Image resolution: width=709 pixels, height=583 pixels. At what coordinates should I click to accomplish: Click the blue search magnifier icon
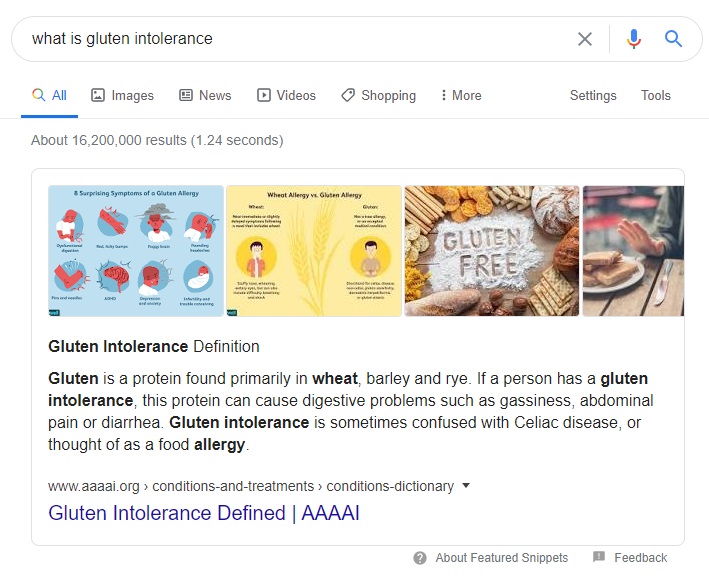[674, 39]
